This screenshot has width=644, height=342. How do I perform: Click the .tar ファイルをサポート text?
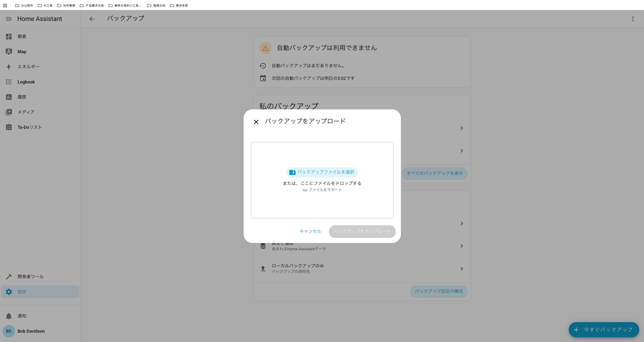tap(322, 190)
